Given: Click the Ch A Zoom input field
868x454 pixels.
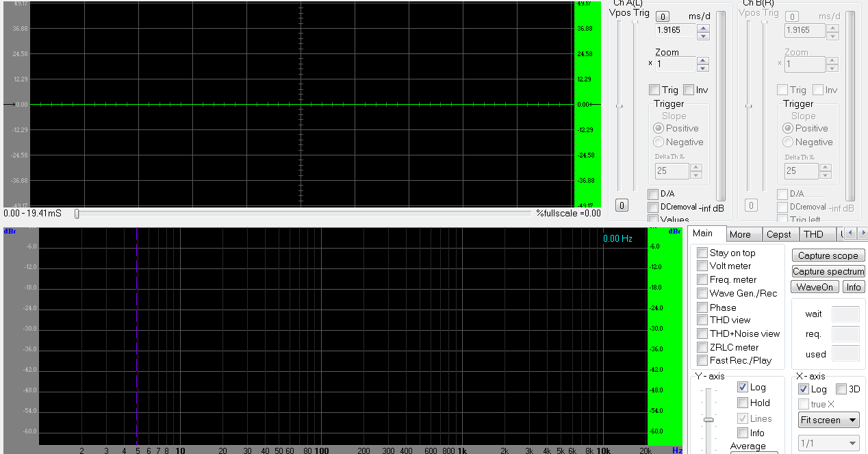Looking at the screenshot, I should pyautogui.click(x=676, y=64).
